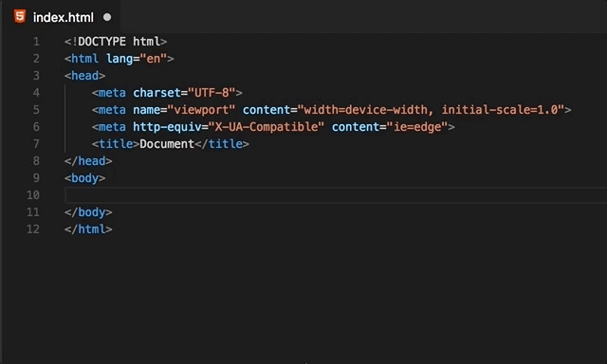Click the HTML5 file icon in the tab
Viewport: 607px width, 364px height.
[20, 17]
